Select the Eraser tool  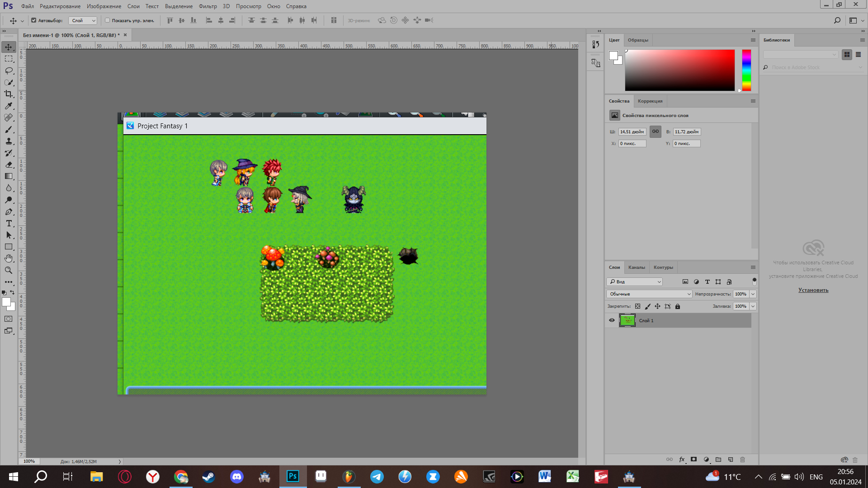click(x=9, y=164)
